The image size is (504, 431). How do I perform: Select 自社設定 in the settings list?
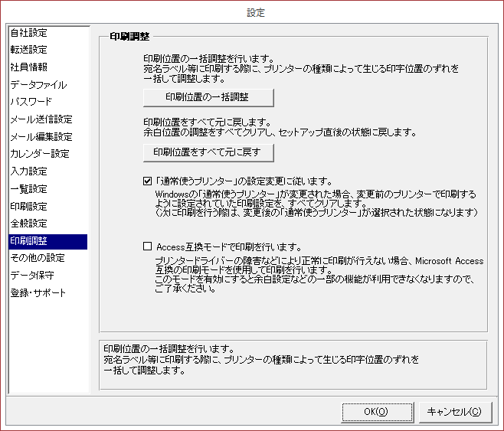pos(48,33)
